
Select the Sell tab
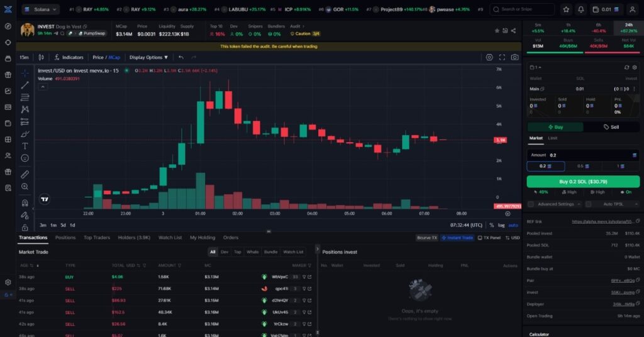pyautogui.click(x=611, y=127)
